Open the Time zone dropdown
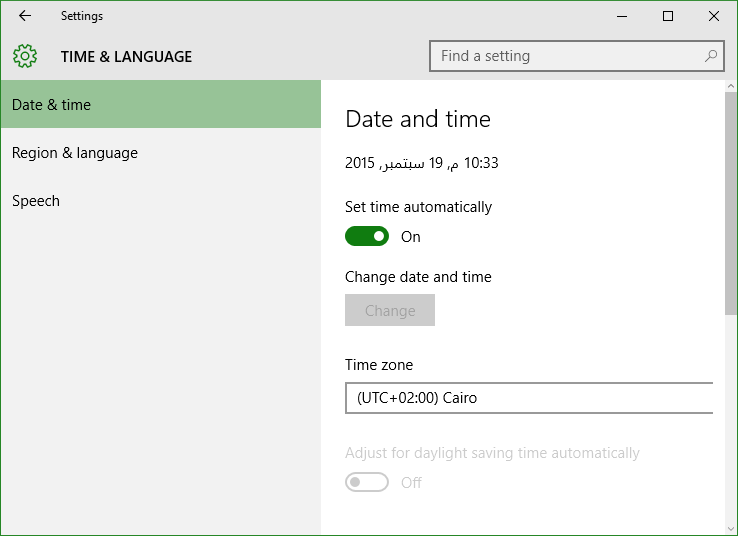Screen dimensions: 738x536 coord(529,398)
